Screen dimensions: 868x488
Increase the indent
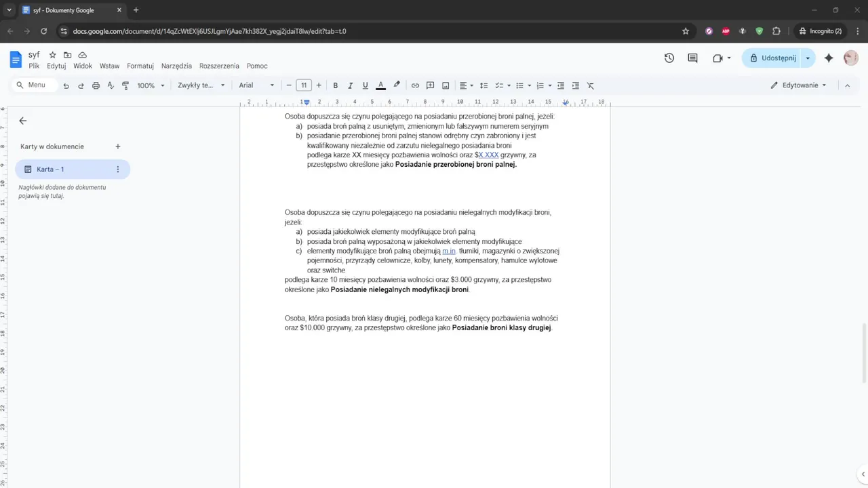576,85
